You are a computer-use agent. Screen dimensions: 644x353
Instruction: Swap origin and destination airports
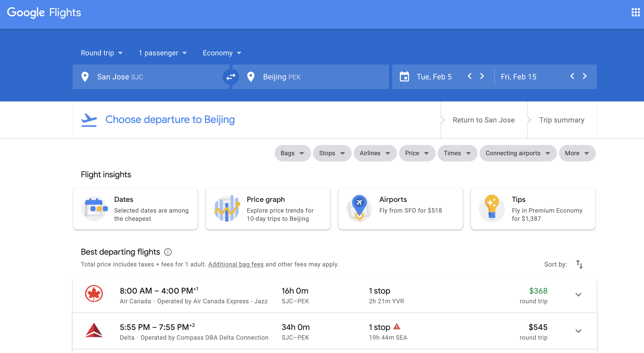point(231,77)
